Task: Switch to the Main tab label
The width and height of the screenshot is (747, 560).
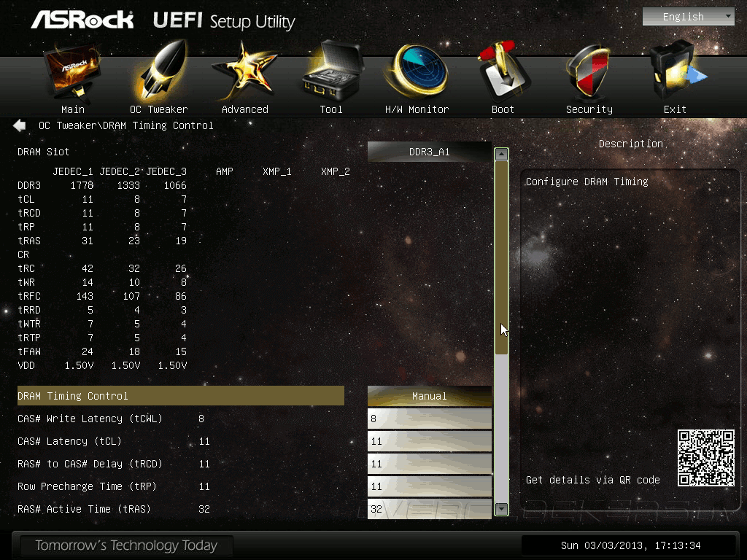Action: pyautogui.click(x=73, y=109)
